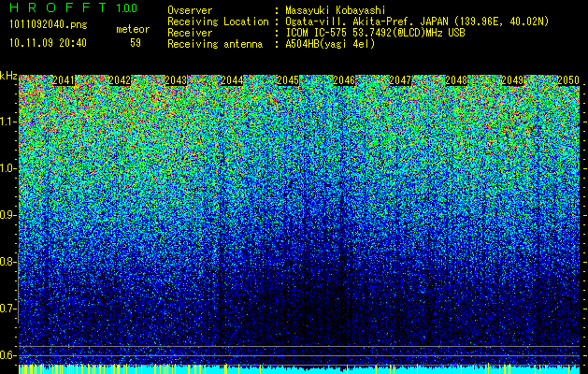
Task: Click the 2041 time marker
Action: point(64,80)
